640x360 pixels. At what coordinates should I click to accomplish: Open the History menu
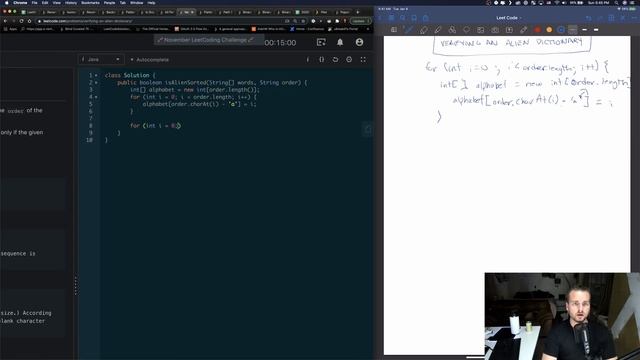click(71, 2)
